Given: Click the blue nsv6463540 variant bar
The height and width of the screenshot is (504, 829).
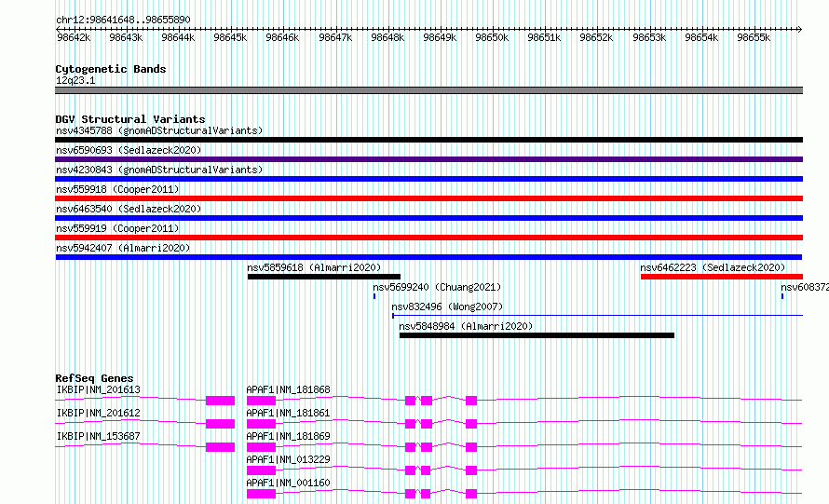Looking at the screenshot, I should pyautogui.click(x=428, y=218).
